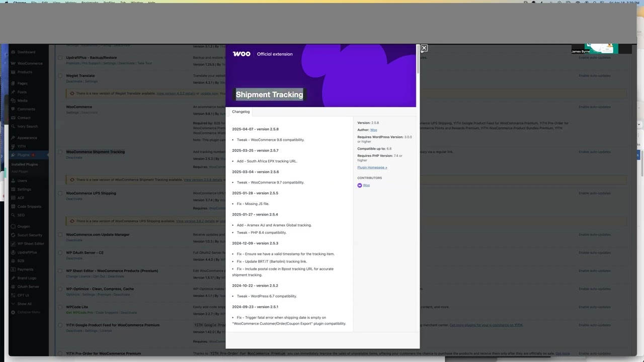Open Appearance via its brush icon
The height and width of the screenshot is (362, 644).
point(13,138)
